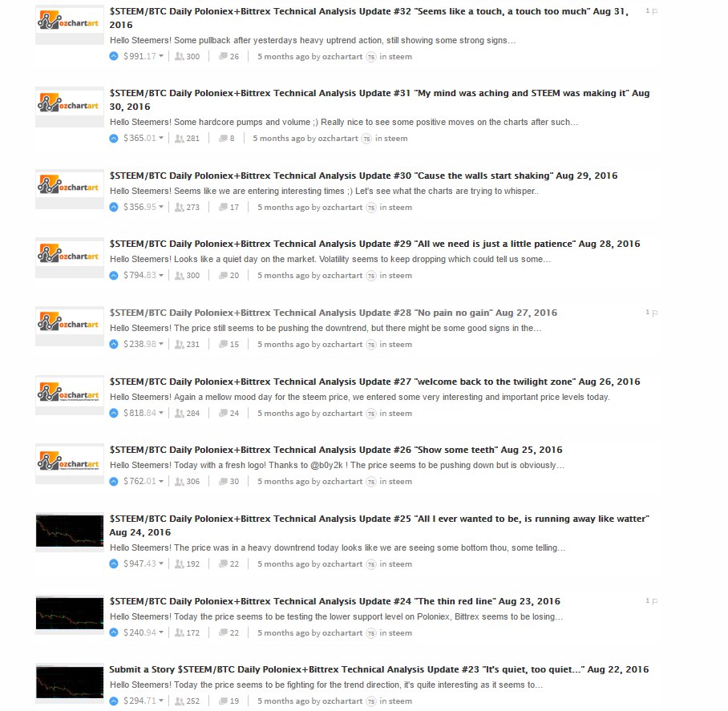The height and width of the screenshot is (711, 728).
Task: Toggle upvote on the $294.71 post
Action: click(114, 701)
